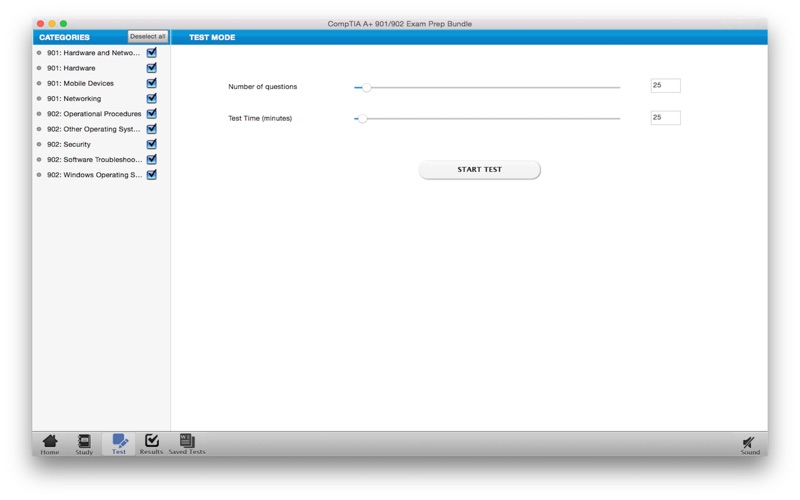Uncheck the 901: Hardware checkbox
This screenshot has width=800, height=500.
pyautogui.click(x=152, y=68)
